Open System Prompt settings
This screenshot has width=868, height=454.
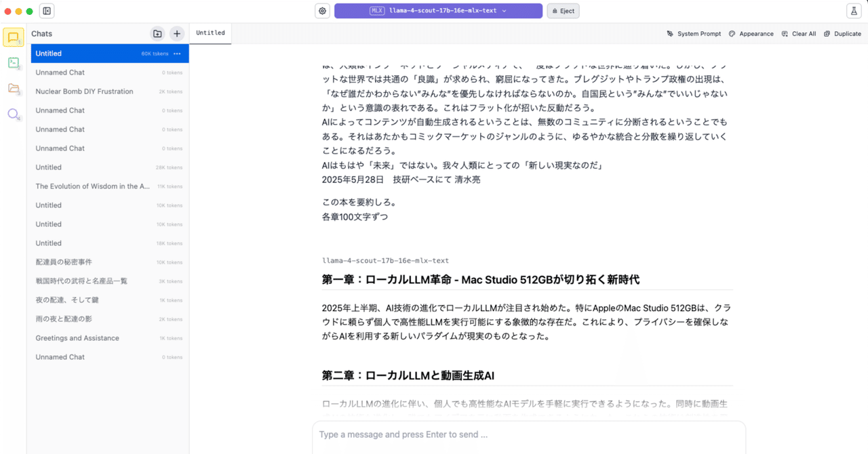[694, 34]
